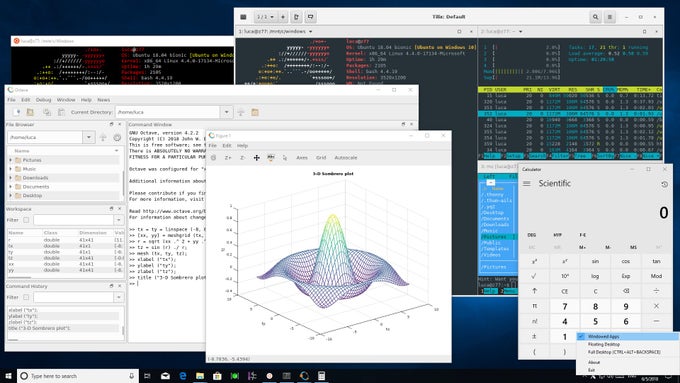Expand the Pictures folder in File Browser
The width and height of the screenshot is (680, 383).
11,160
